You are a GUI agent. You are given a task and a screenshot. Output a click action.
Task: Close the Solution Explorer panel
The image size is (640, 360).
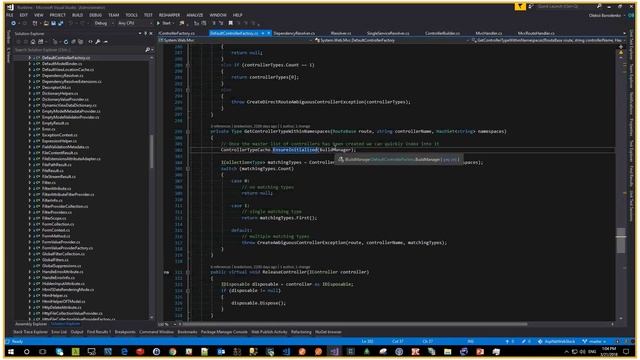[x=151, y=33]
